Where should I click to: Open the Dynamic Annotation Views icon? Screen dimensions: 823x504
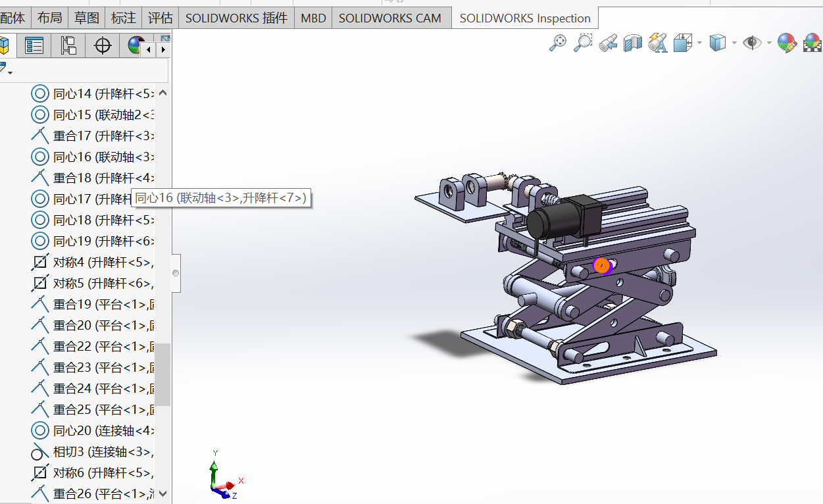(x=658, y=43)
